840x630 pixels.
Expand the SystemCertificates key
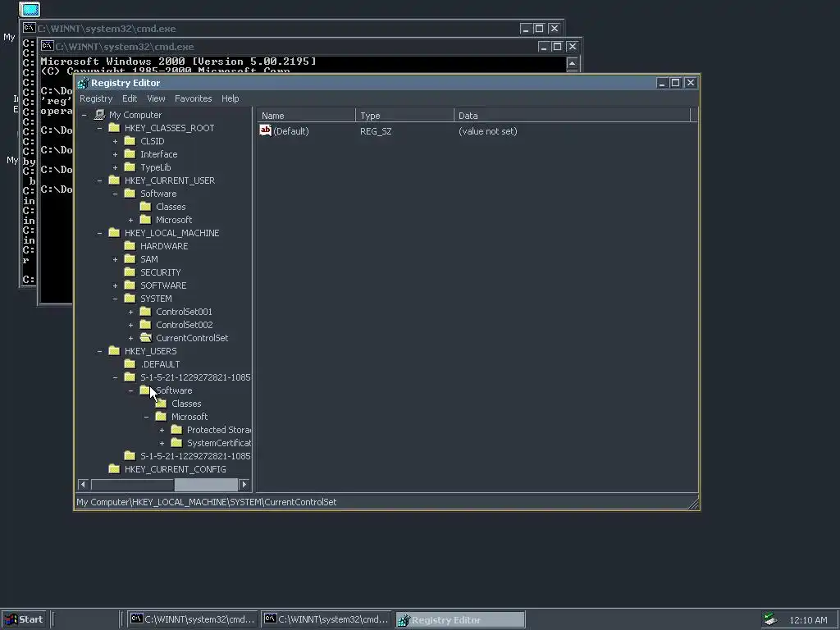(x=162, y=443)
